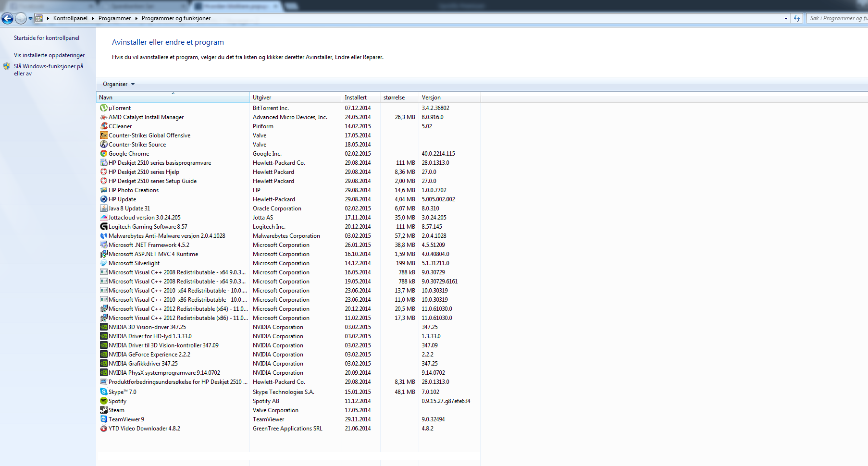Image resolution: width=868 pixels, height=466 pixels.
Task: Select NVIDIA 3D Vision-driver 347.25 entry
Action: (288, 327)
